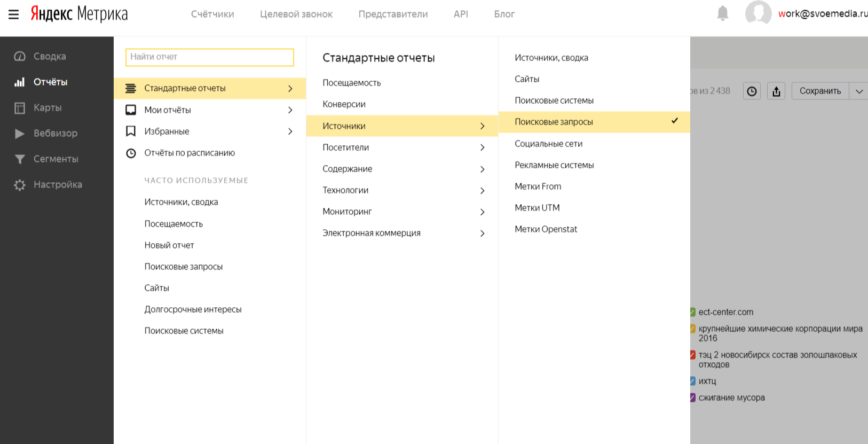
Task: Open API in the top navigation
Action: tap(461, 14)
